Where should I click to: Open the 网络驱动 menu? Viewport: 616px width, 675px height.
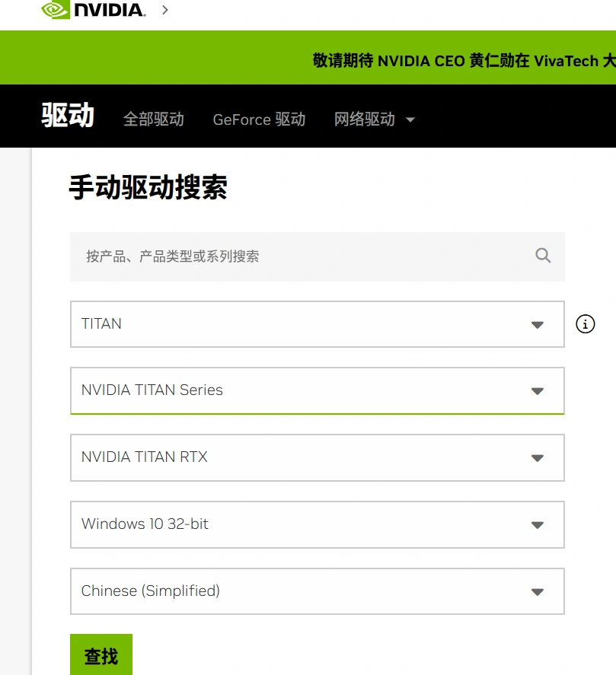[x=365, y=119]
